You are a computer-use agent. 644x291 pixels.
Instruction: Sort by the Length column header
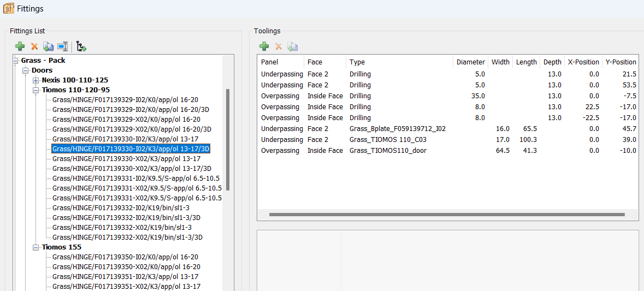(x=526, y=62)
